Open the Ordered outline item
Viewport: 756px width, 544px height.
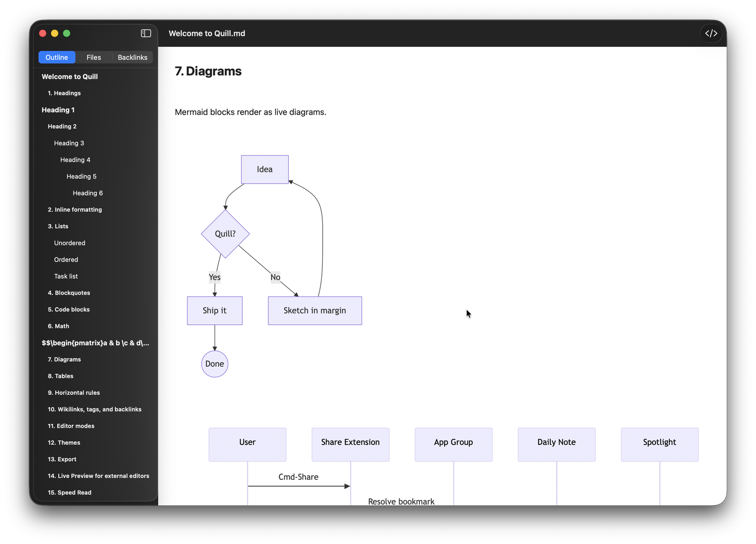pyautogui.click(x=66, y=260)
